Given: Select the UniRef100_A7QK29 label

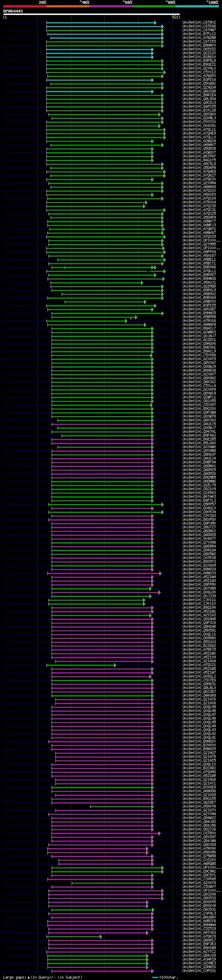Looking at the screenshot, I should 199,936.
